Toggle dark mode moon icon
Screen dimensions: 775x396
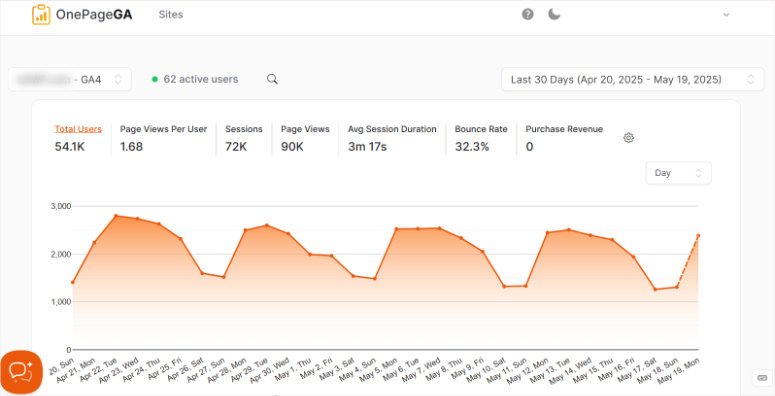tap(554, 14)
